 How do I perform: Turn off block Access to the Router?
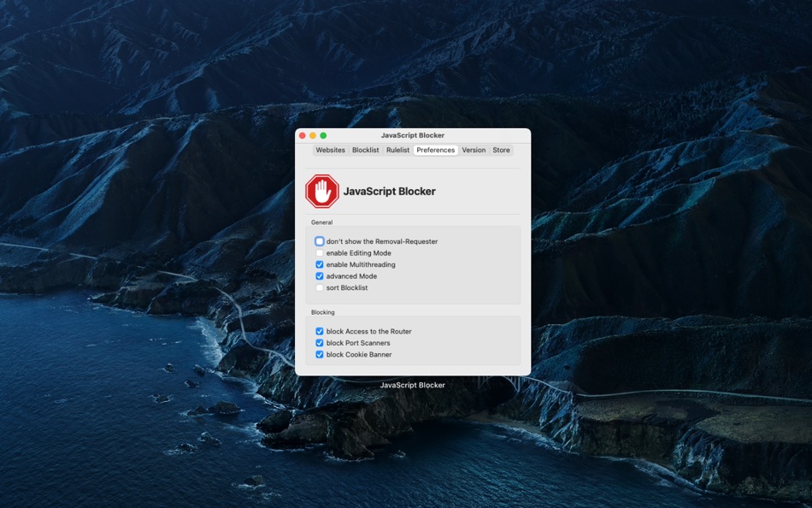tap(320, 331)
